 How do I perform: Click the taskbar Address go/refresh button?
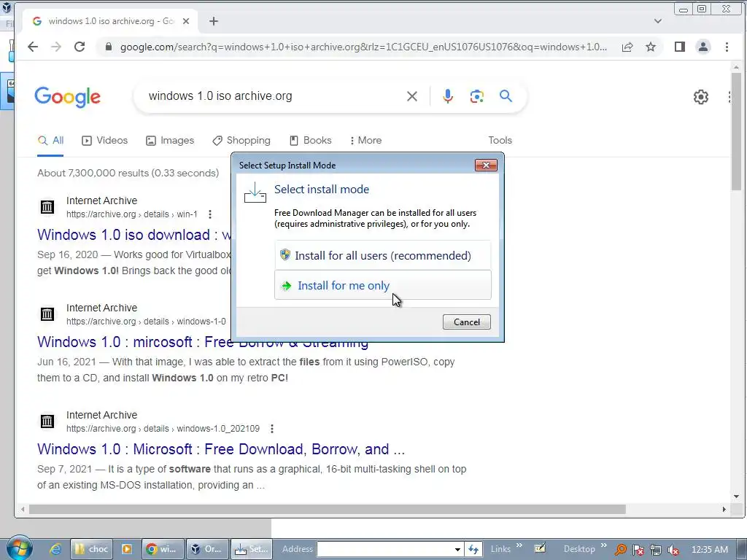point(473,549)
